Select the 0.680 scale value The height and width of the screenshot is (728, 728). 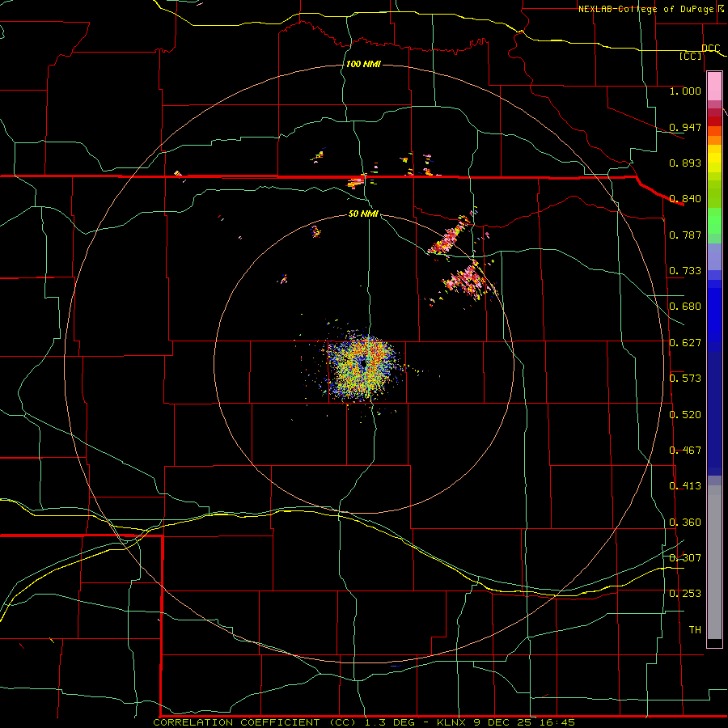[685, 307]
